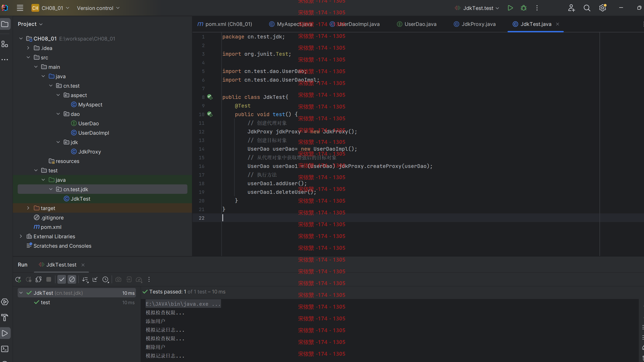Close the JdkTest.test run tab

[x=83, y=265]
